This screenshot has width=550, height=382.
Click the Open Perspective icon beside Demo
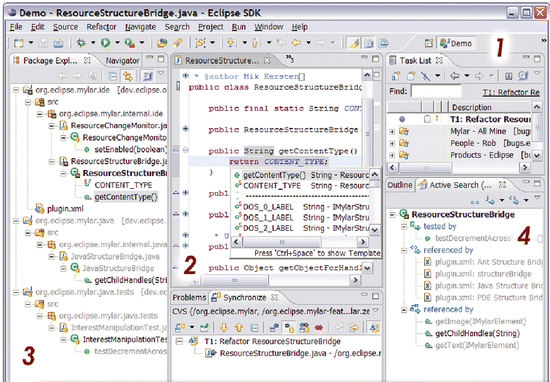pos(429,43)
